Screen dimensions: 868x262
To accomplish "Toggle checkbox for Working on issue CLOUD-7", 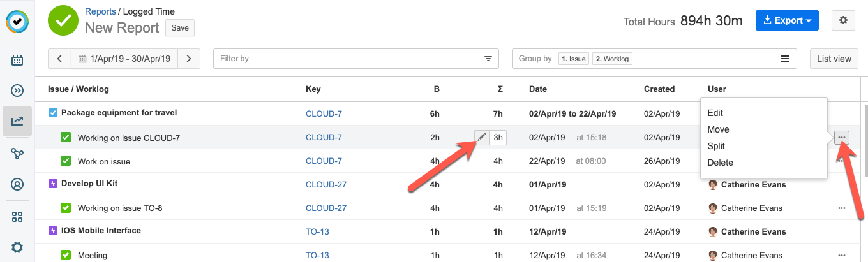I will coord(65,137).
